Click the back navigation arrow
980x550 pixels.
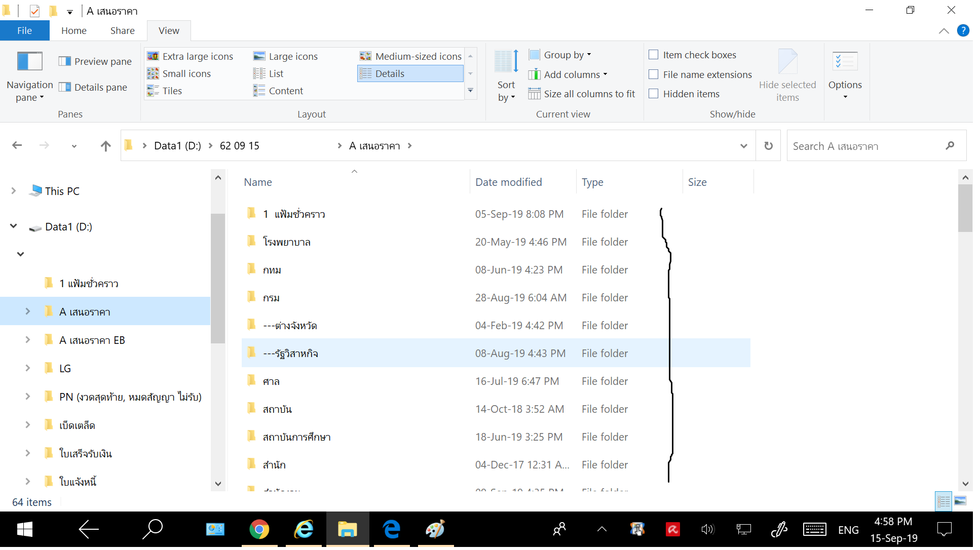[x=17, y=146]
